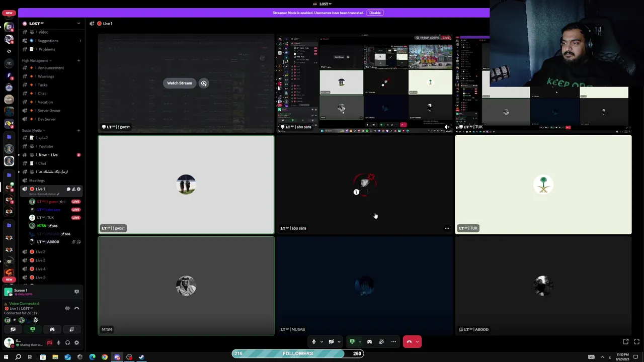Collapse the Social Media category
Screen dimensions: 644x362
[33, 131]
